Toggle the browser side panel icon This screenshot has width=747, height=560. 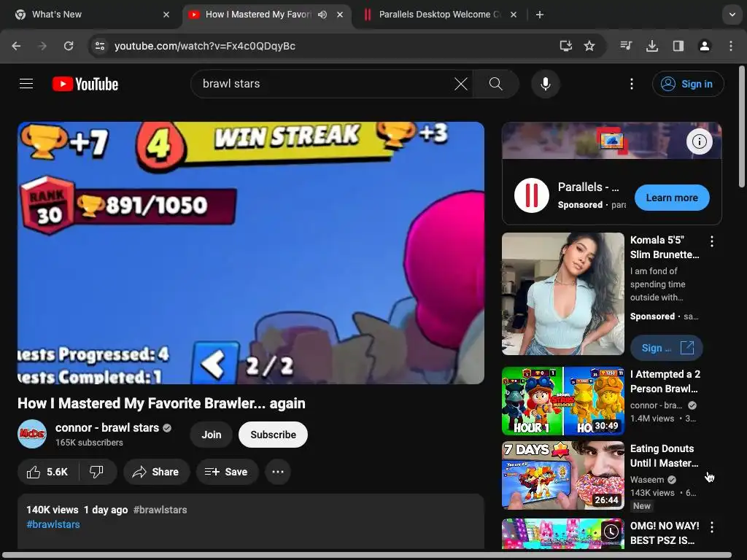tap(678, 46)
